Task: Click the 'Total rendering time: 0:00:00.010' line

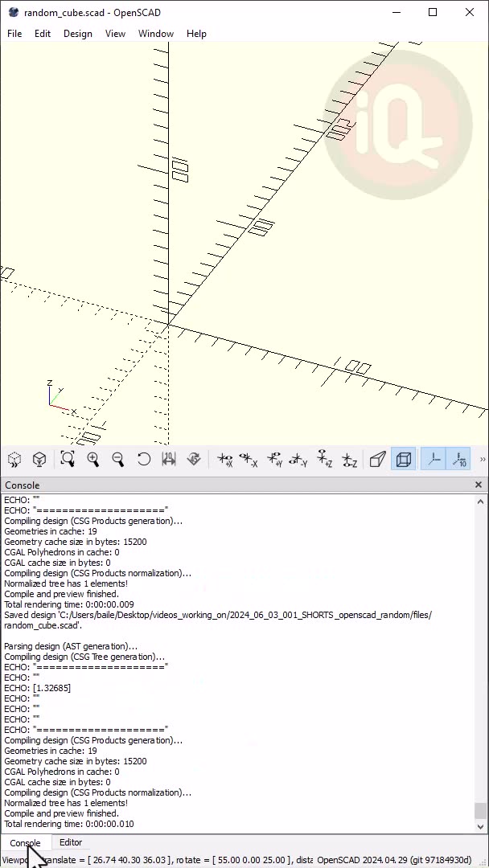Action: [x=69, y=824]
